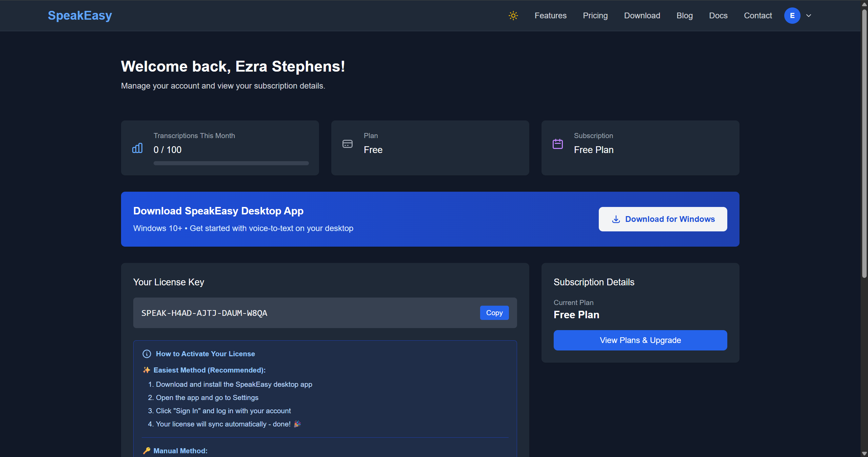Open the account menu chevron
The width and height of the screenshot is (868, 457).
click(x=809, y=15)
